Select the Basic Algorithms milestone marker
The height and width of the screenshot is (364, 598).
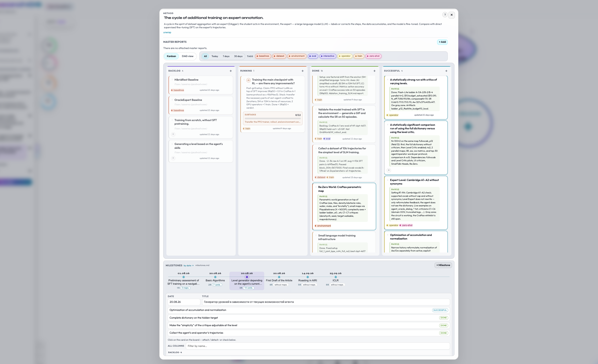click(x=215, y=277)
